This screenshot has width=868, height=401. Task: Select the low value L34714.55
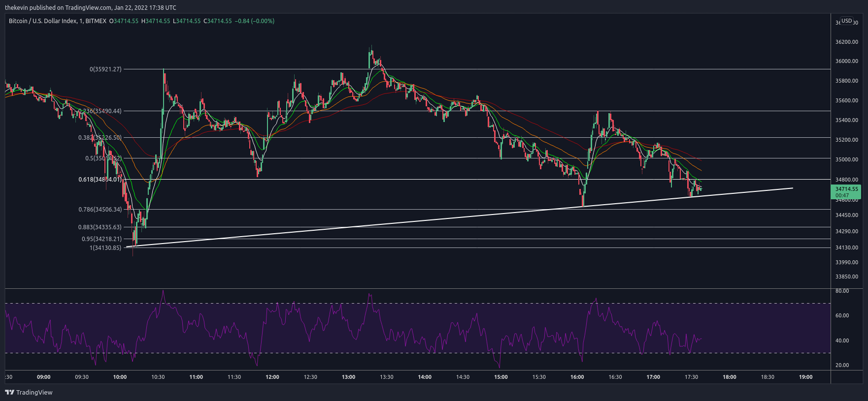[187, 21]
